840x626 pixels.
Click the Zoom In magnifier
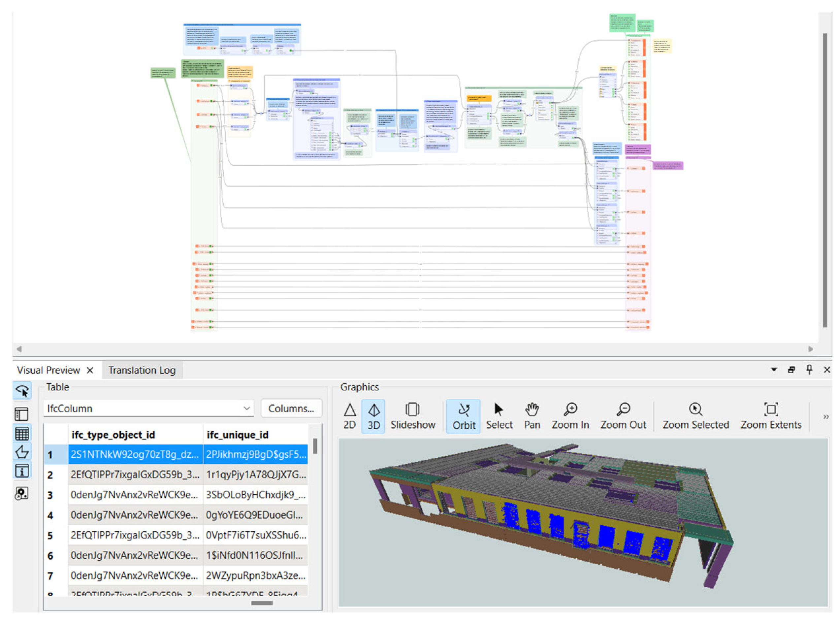[570, 416]
